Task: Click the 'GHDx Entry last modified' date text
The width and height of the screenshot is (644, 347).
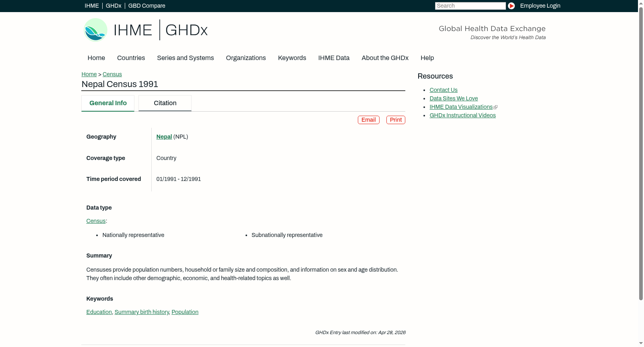Action: pyautogui.click(x=360, y=332)
